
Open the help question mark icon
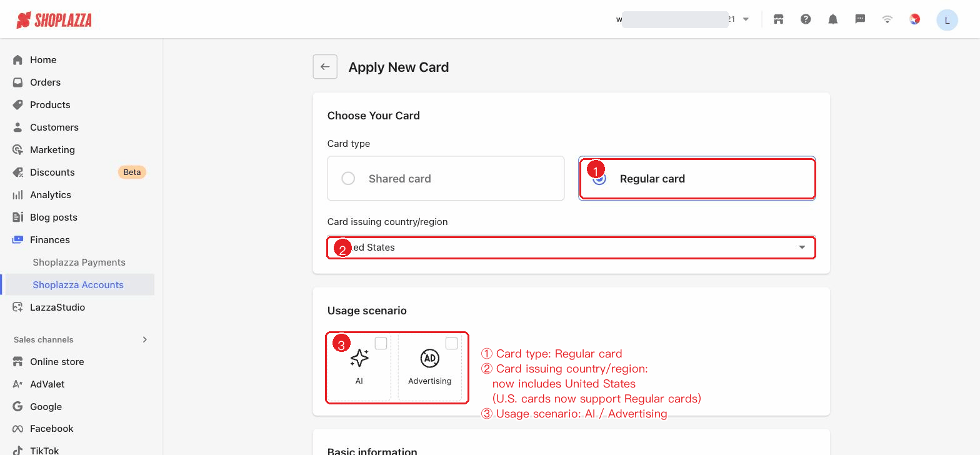[806, 19]
